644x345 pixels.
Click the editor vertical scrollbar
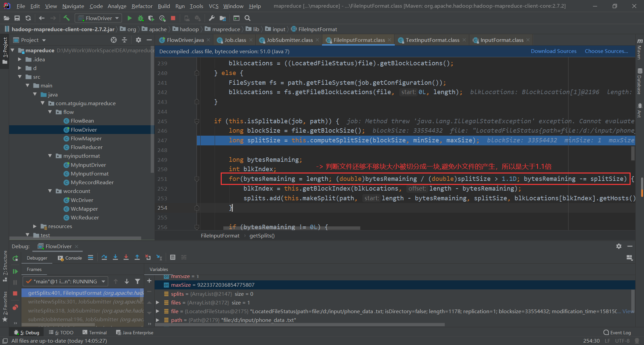click(x=633, y=153)
